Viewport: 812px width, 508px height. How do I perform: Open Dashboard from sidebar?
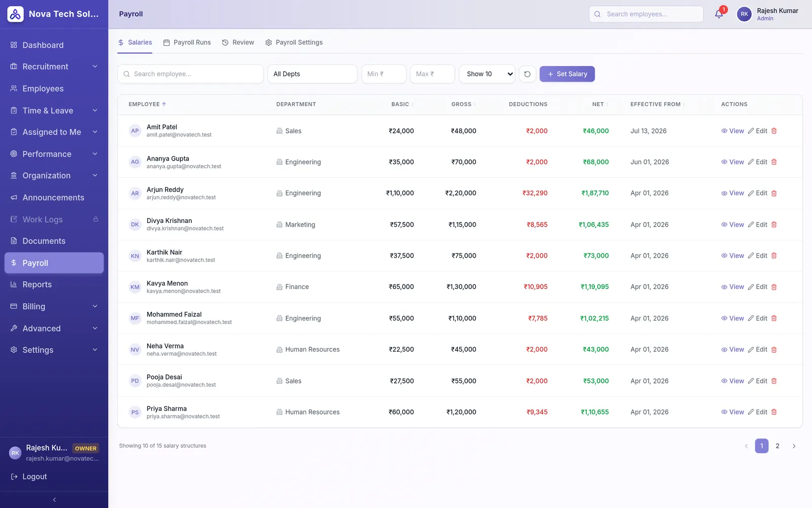[x=54, y=45]
